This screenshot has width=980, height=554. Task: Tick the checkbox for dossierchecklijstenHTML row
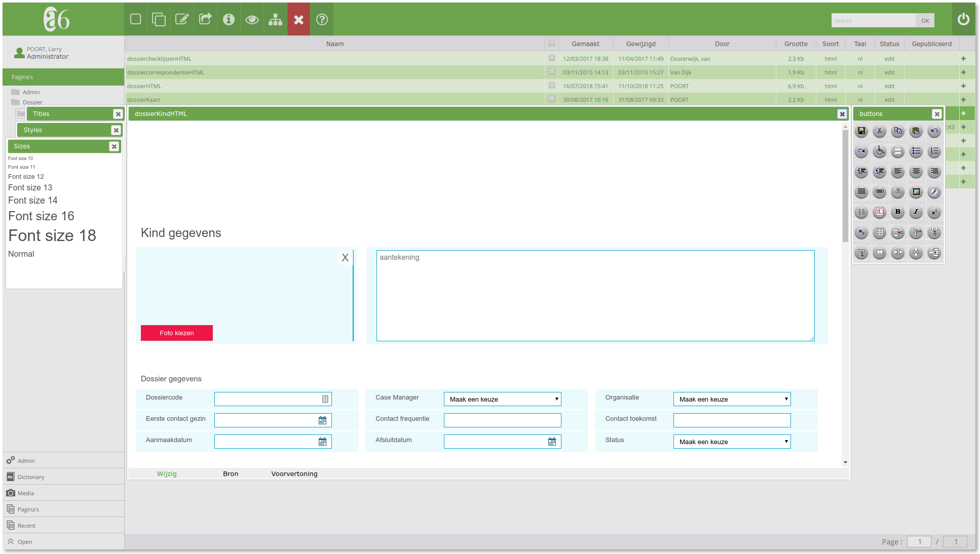coord(552,58)
